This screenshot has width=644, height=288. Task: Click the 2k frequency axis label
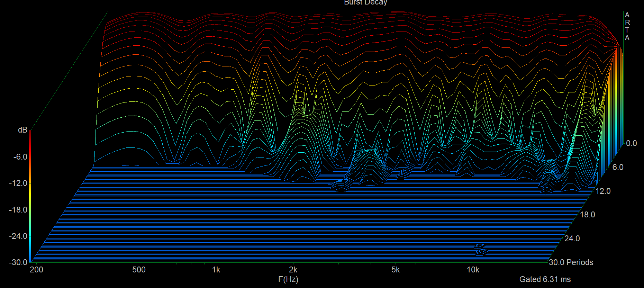pos(293,270)
